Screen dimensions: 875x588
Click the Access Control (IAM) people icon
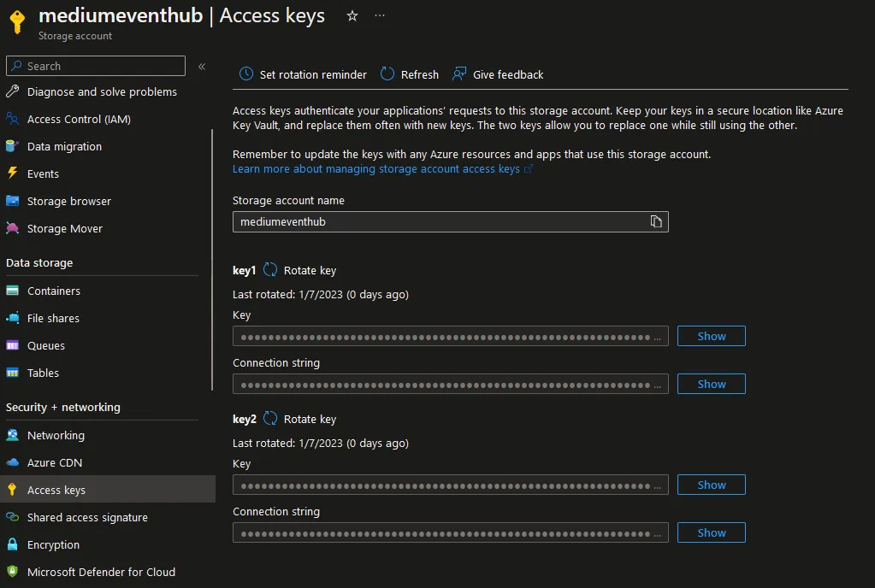[12, 119]
